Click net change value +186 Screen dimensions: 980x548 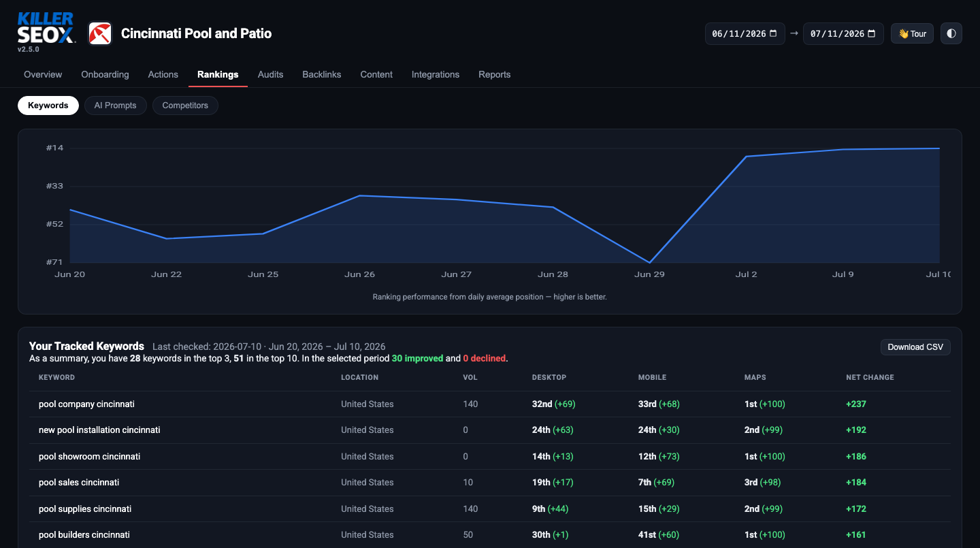(x=856, y=456)
